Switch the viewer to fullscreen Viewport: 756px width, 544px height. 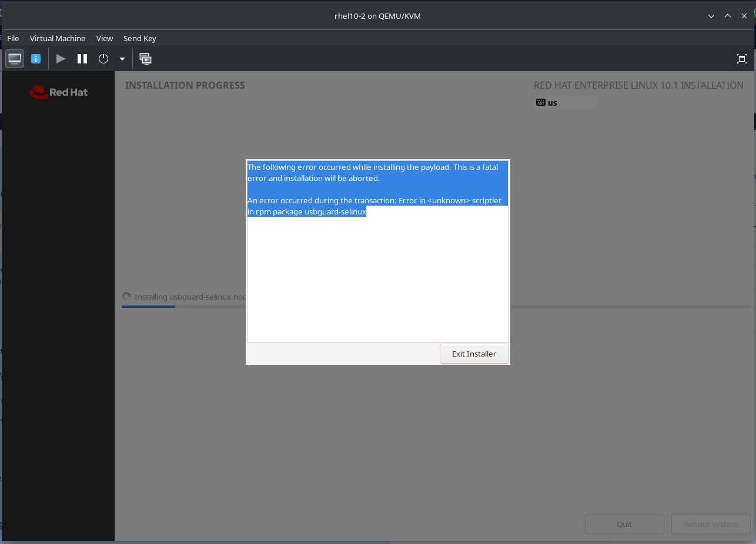coord(742,59)
